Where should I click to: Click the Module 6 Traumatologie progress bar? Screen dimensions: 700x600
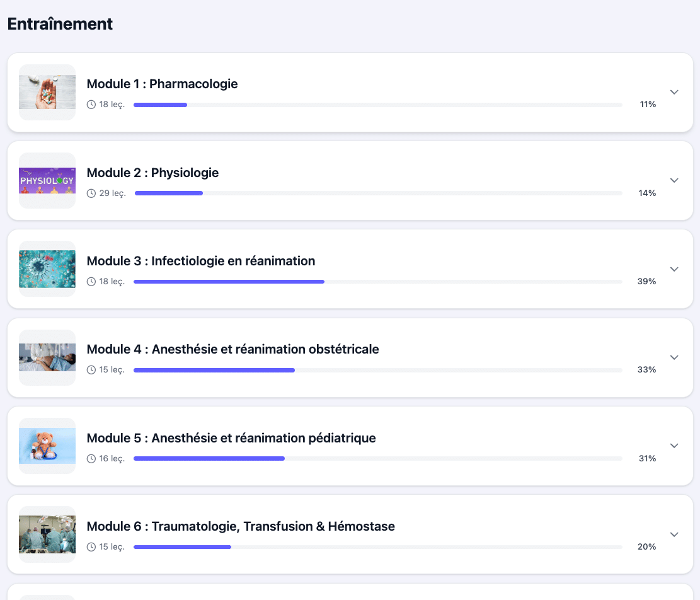click(x=377, y=547)
